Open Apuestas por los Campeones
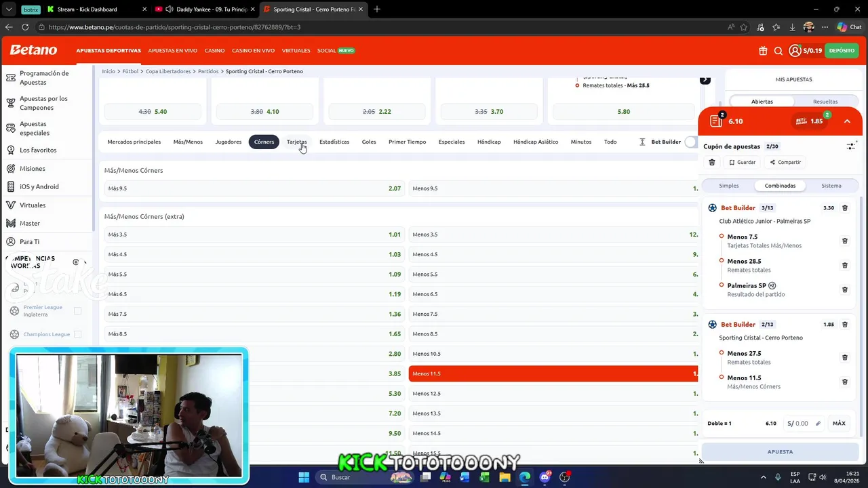This screenshot has width=868, height=488. click(x=43, y=103)
